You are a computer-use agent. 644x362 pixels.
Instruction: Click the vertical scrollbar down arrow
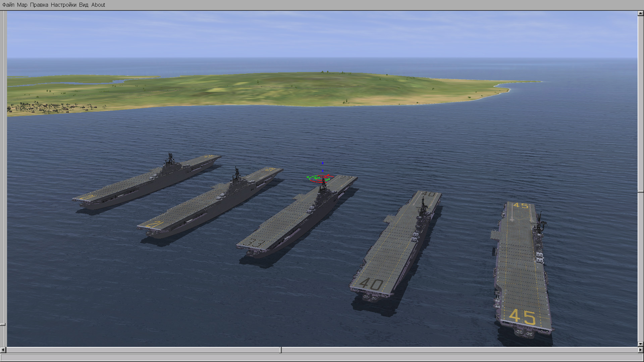pos(640,344)
